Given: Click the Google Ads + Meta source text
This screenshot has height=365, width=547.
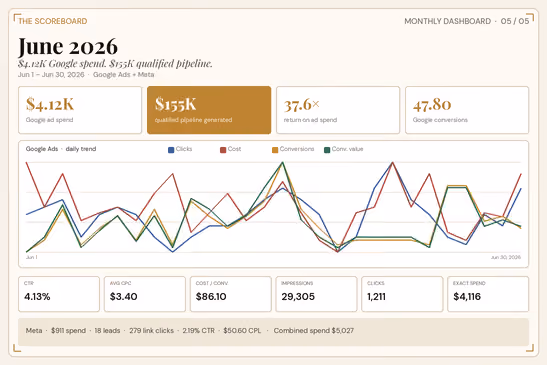Looking at the screenshot, I should (123, 75).
